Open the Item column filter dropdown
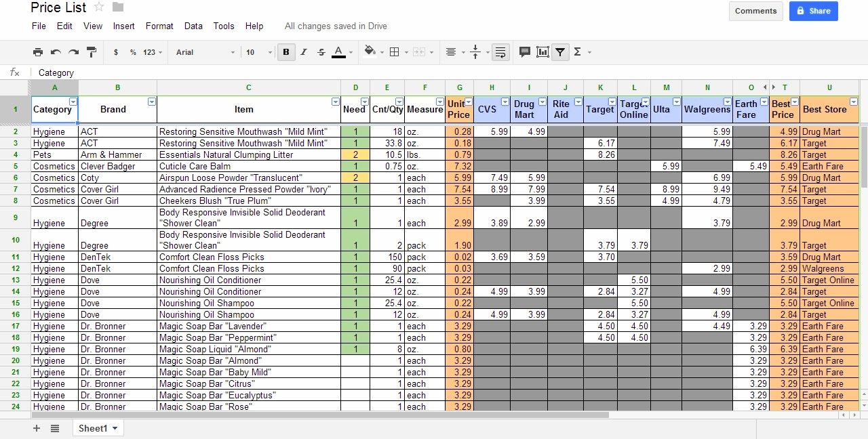This screenshot has width=868, height=439. click(336, 102)
